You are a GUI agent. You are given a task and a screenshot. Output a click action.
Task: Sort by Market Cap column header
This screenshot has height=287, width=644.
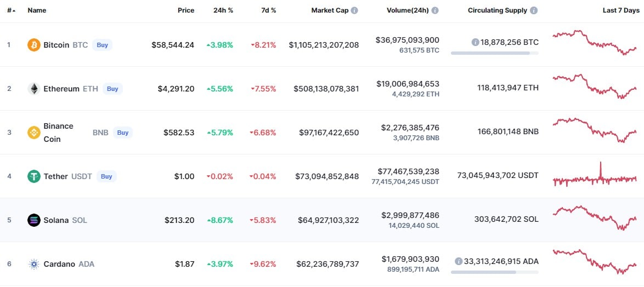(x=330, y=10)
